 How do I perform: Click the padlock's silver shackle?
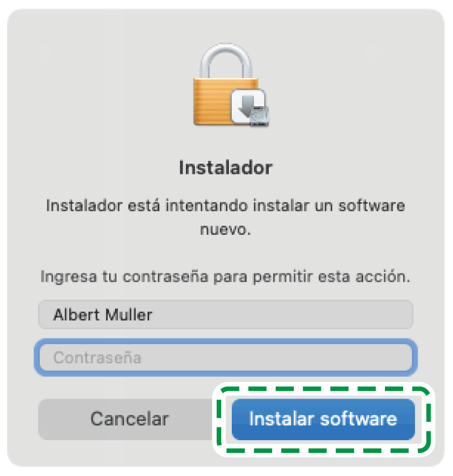[x=226, y=60]
